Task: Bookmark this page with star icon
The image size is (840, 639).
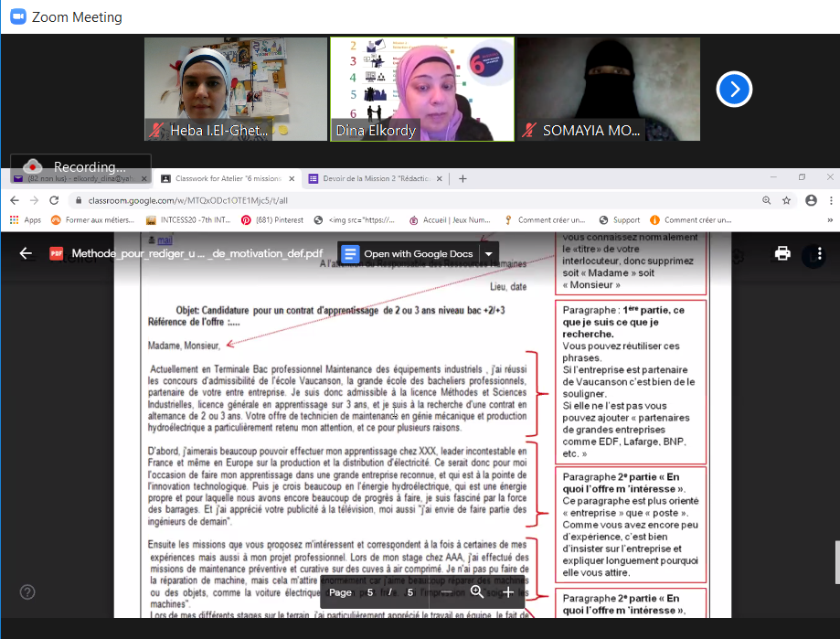Action: pyautogui.click(x=786, y=200)
